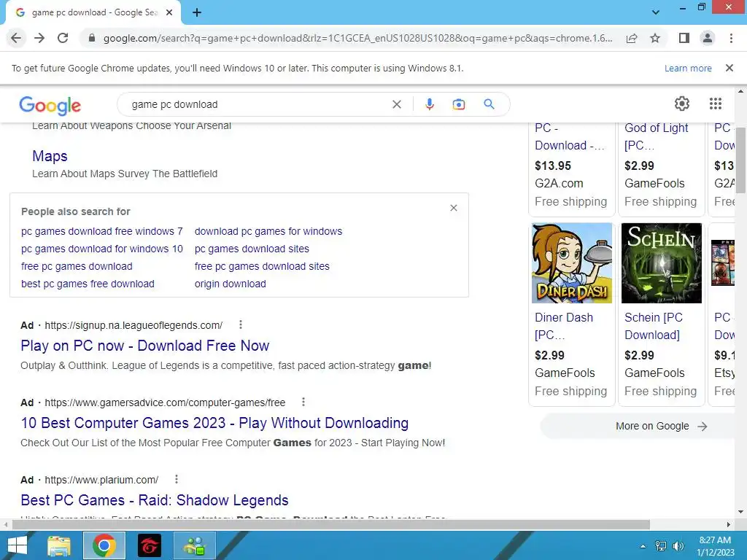This screenshot has height=560, width=747.
Task: Open the volume speaker tray icon
Action: coord(678,546)
